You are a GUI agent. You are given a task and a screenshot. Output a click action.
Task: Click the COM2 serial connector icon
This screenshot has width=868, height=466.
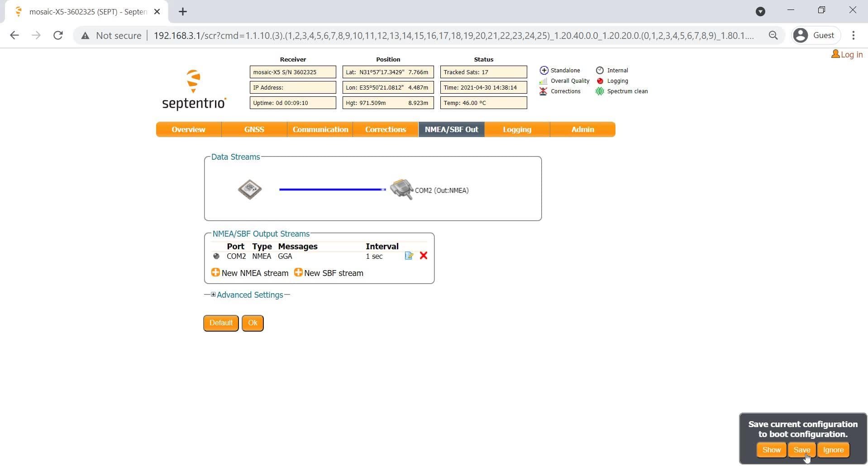click(401, 190)
